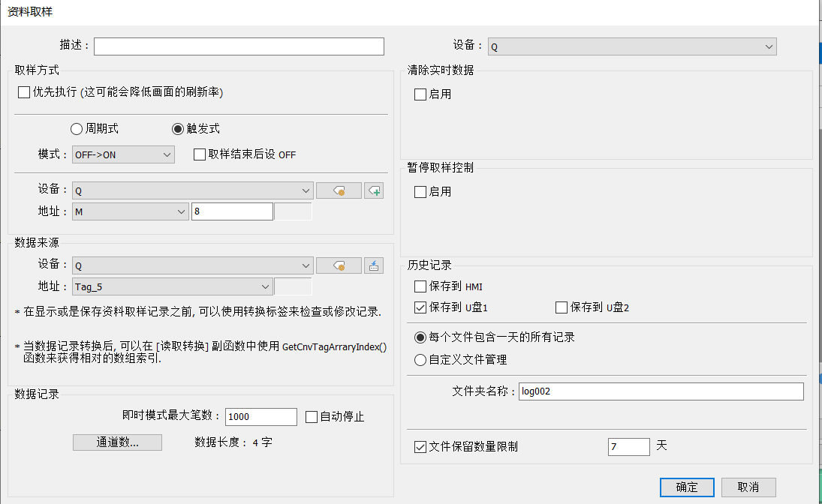Screen dimensions: 822x504
Task: Enable the 优先执行 checkbox
Action: [x=23, y=92]
